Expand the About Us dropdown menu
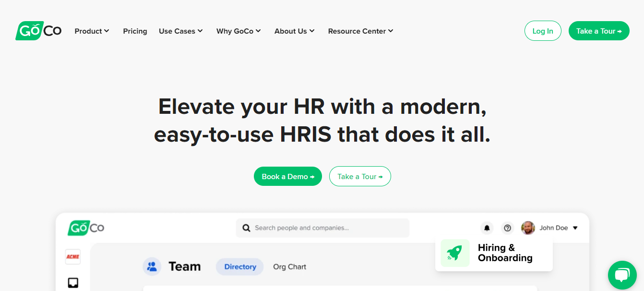 295,31
